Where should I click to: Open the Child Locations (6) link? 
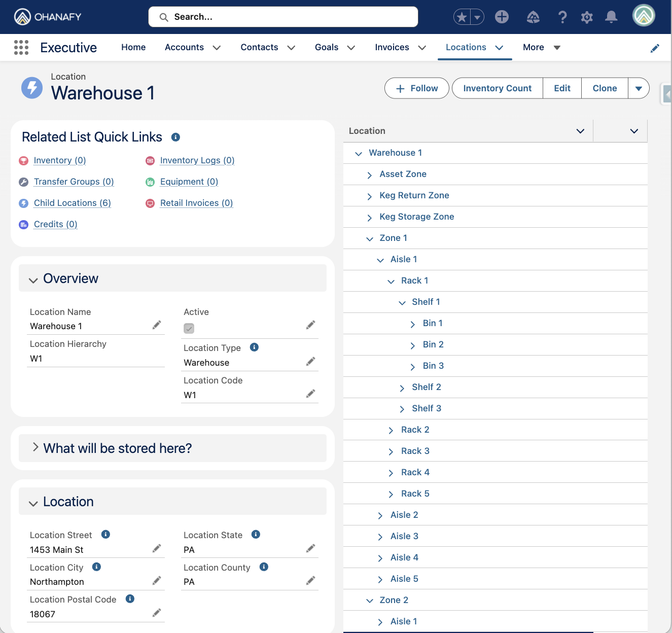(72, 203)
